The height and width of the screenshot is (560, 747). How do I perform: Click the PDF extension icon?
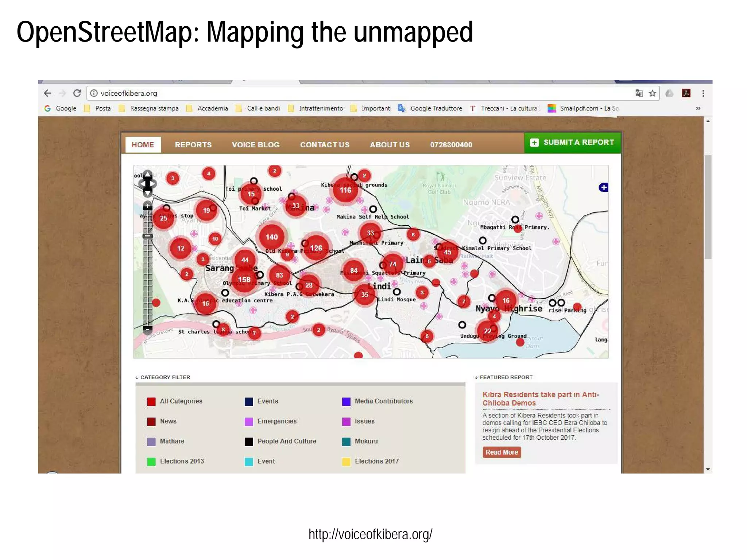pos(686,93)
